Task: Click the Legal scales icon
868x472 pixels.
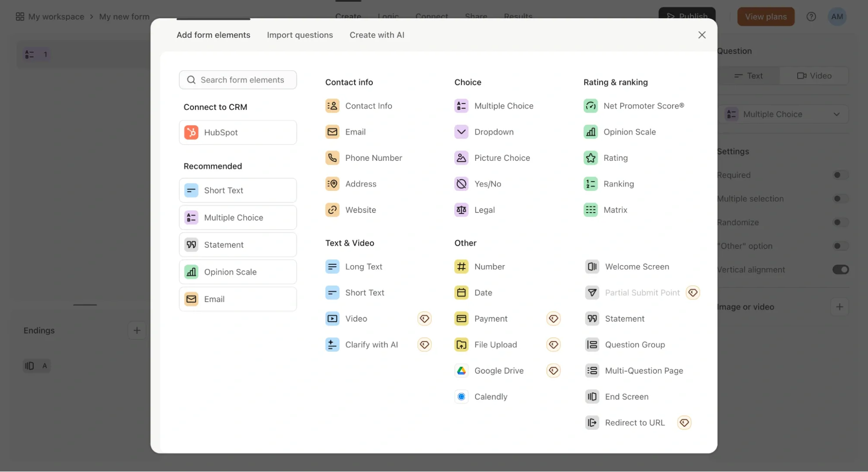Action: coord(461,210)
